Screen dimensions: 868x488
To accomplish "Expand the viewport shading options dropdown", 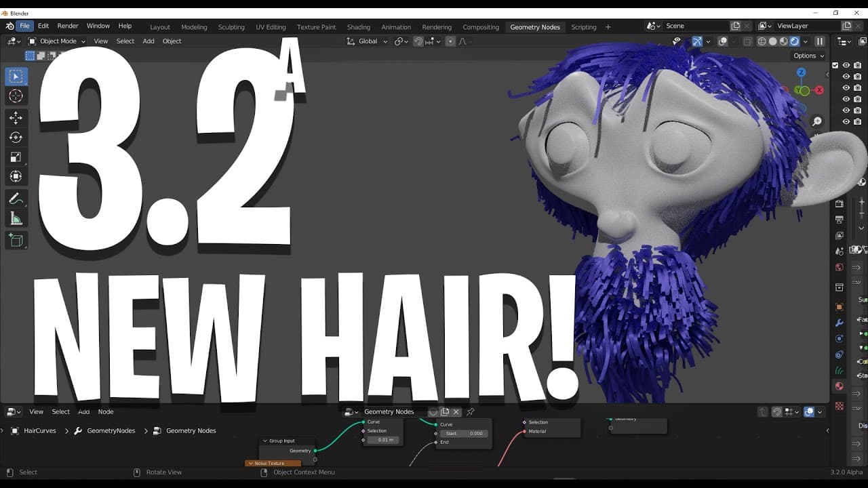I will click(806, 41).
